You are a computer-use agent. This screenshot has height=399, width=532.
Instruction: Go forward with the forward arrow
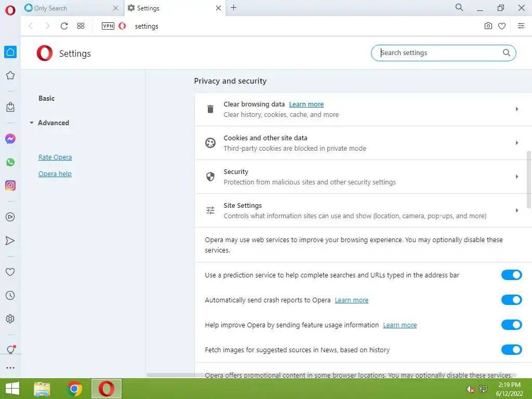coord(47,26)
